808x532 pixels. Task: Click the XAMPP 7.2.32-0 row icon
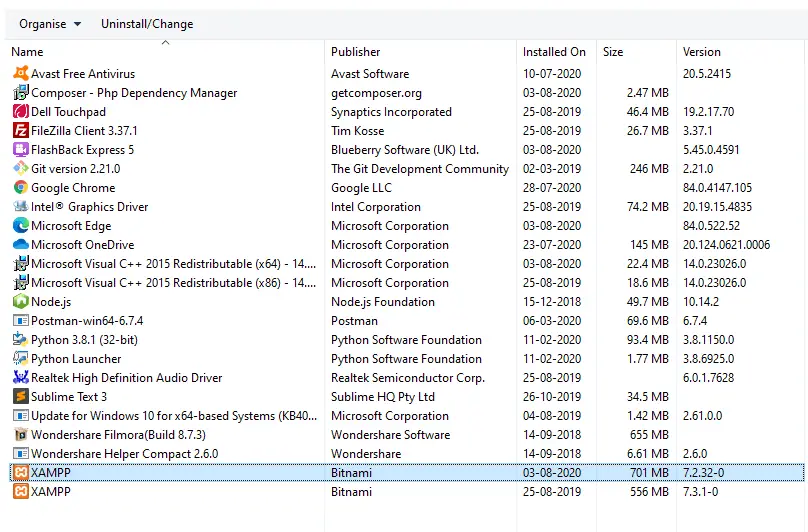click(x=21, y=473)
